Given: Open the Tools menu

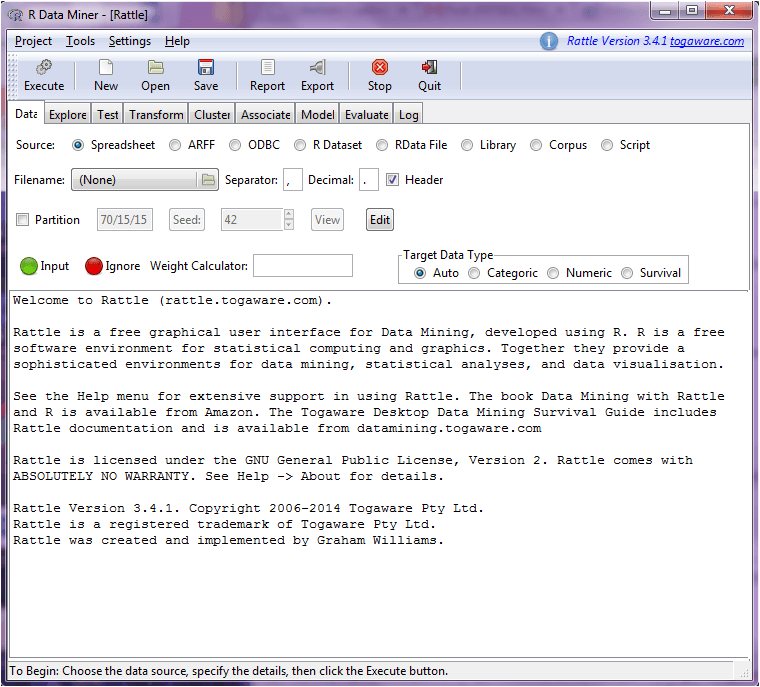Looking at the screenshot, I should point(80,41).
